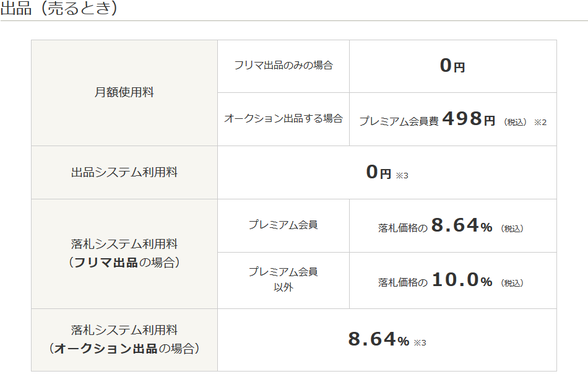588x374 pixels.
Task: Click the フリマ出品のみの場合 cell
Action: coord(284,66)
